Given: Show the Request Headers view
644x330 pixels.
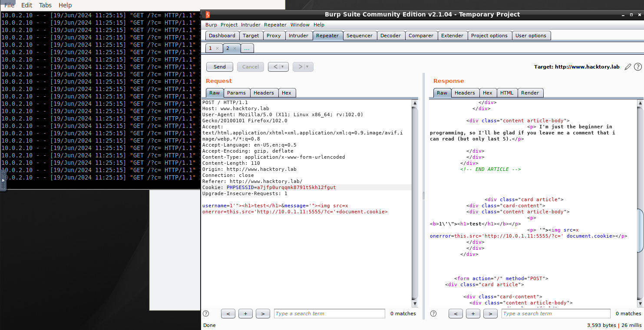Looking at the screenshot, I should point(264,93).
